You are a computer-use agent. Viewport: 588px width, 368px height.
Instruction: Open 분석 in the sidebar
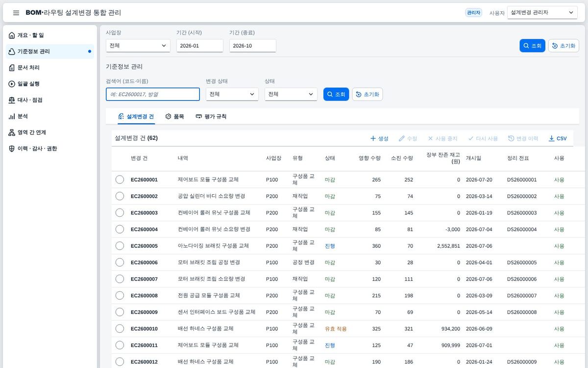(50, 116)
